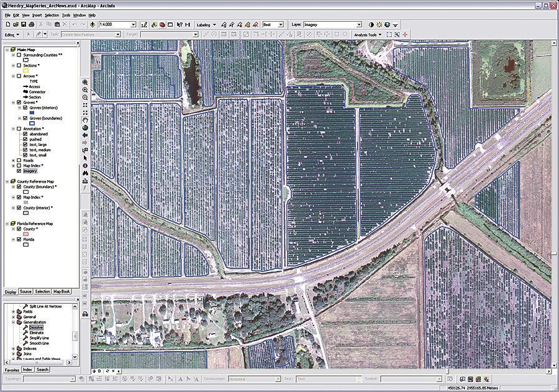Select the Zoom Out tool

coord(85,98)
